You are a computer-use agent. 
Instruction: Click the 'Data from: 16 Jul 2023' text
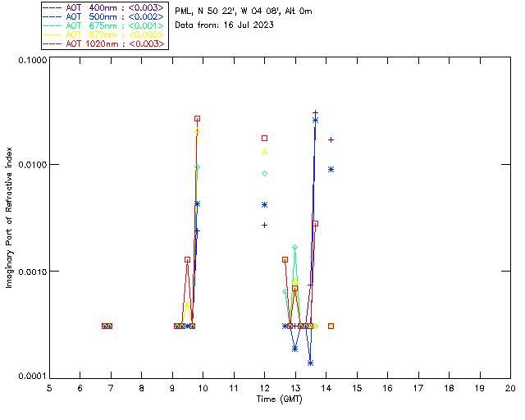pos(224,25)
